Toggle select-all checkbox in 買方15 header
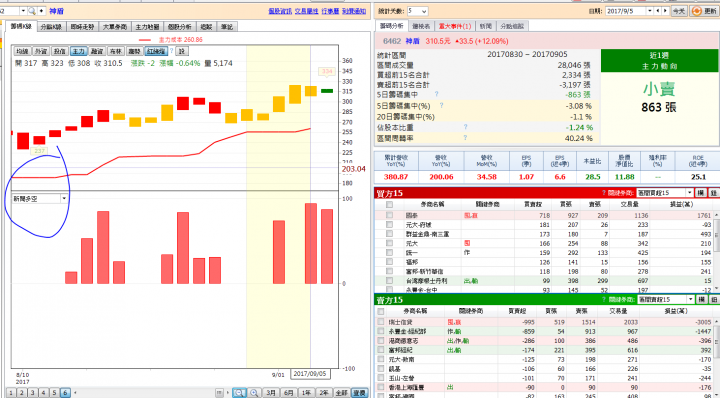The width and height of the screenshot is (720, 398). coord(389,204)
